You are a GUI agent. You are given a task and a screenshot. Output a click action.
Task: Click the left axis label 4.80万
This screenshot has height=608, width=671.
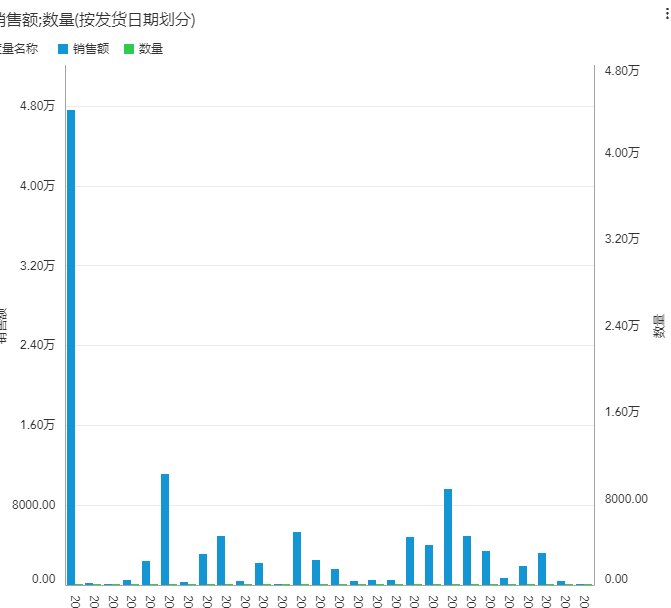pos(37,106)
